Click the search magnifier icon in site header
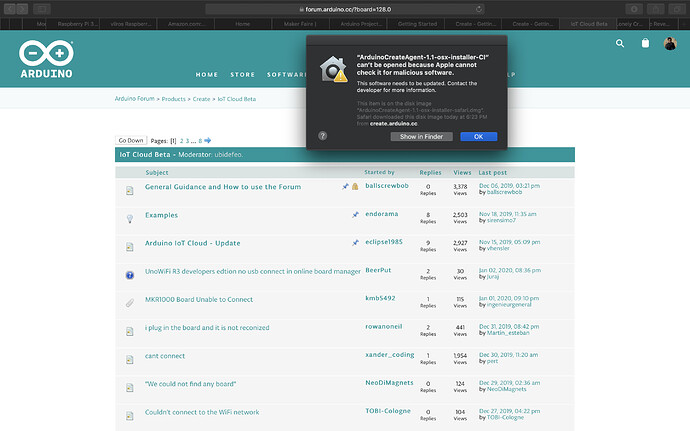The height and width of the screenshot is (431, 690). click(x=620, y=43)
